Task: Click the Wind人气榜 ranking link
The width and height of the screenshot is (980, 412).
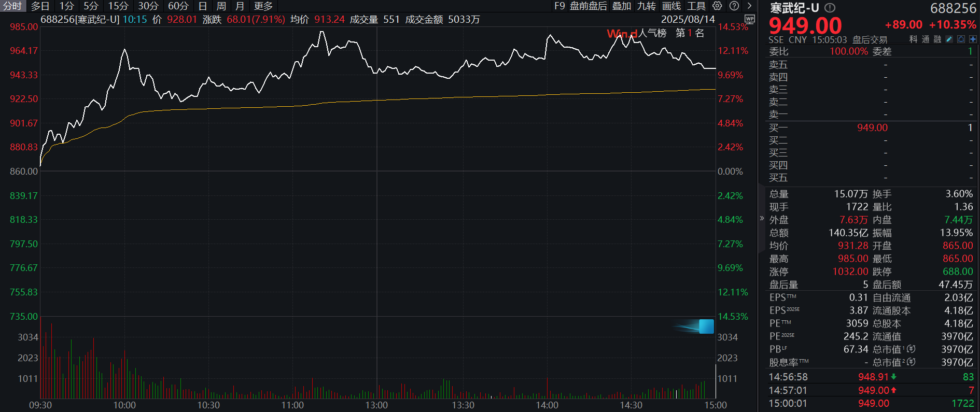Action: [655, 33]
